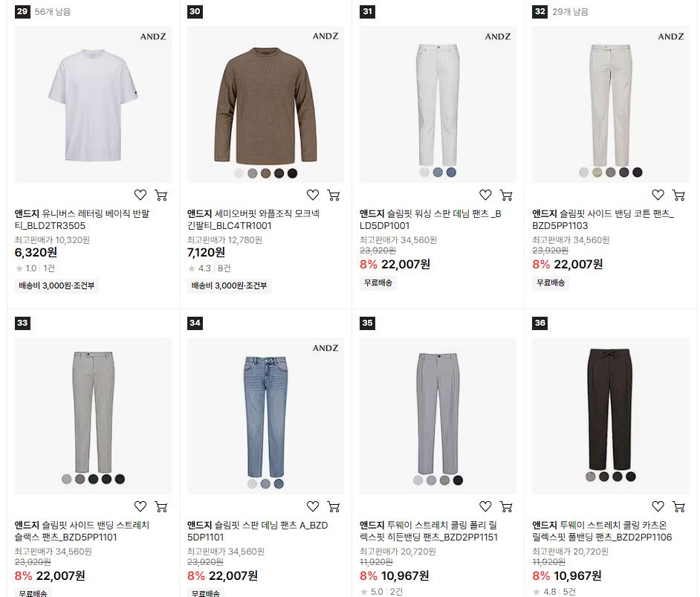Viewport: 700px width, 597px height.
Task: Add item 33 stretch slacks to cart
Action: coord(161,506)
